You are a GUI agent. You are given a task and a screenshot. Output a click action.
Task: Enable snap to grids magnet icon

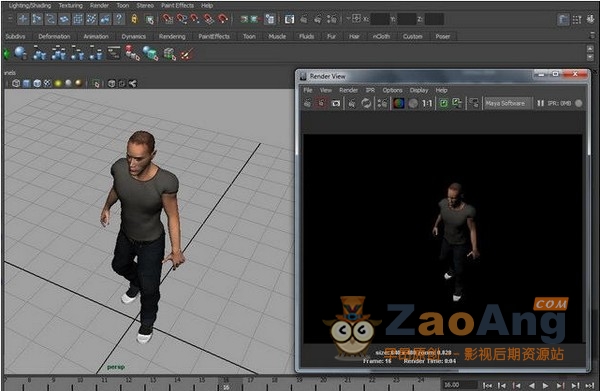(167, 19)
